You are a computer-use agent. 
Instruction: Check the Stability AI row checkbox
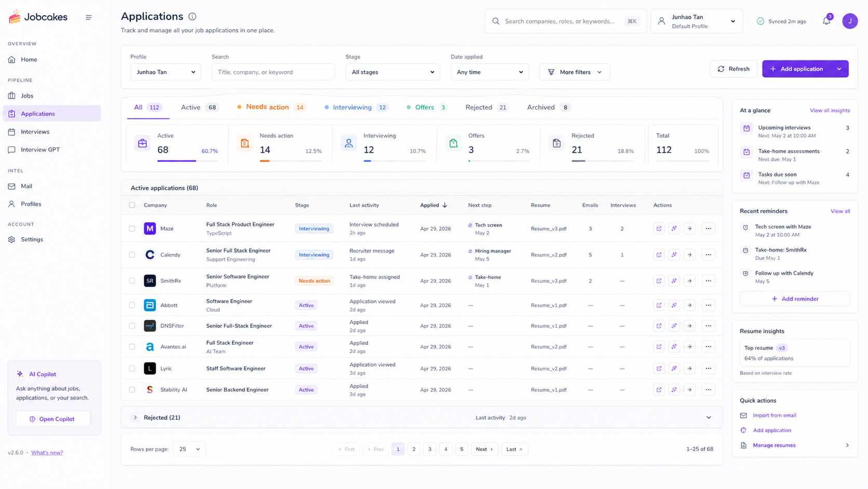pos(132,390)
